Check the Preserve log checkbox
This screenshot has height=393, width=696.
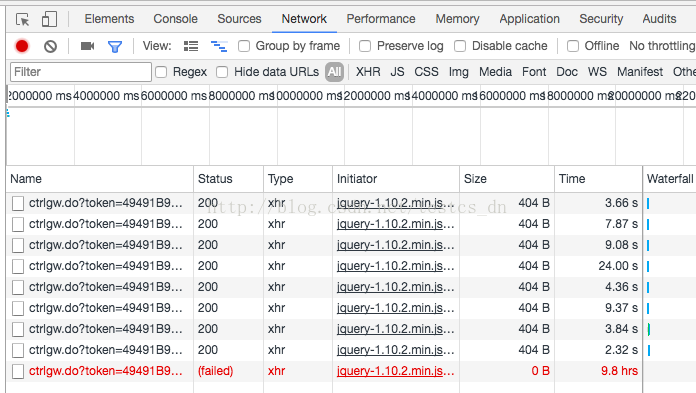[x=365, y=46]
